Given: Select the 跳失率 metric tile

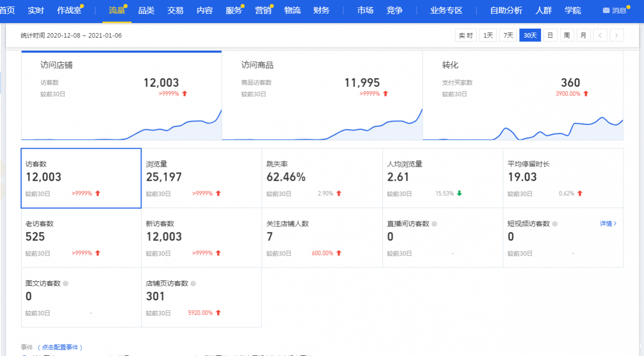Looking at the screenshot, I should 322,178.
